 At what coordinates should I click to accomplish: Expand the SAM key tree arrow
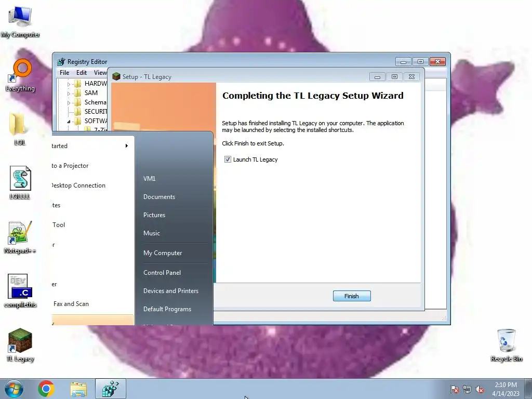tap(69, 94)
